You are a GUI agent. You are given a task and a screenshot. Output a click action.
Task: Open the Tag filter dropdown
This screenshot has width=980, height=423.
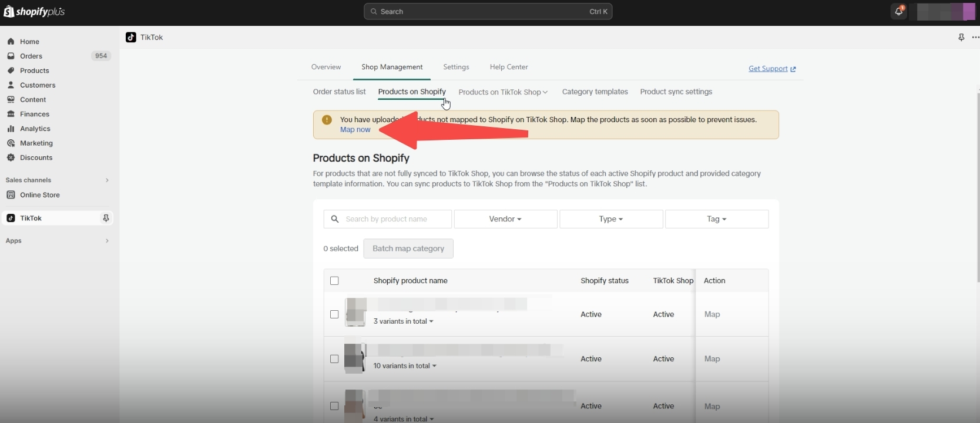[x=716, y=219]
